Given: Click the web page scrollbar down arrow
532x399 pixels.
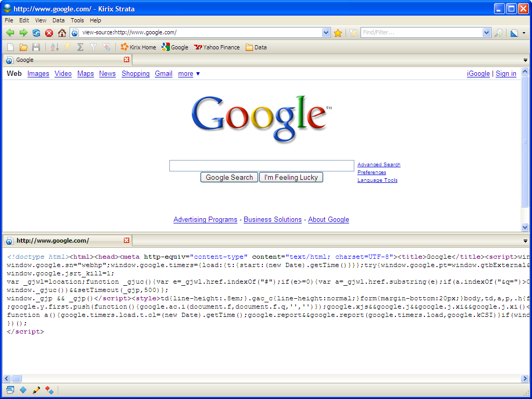Looking at the screenshot, I should (525, 228).
